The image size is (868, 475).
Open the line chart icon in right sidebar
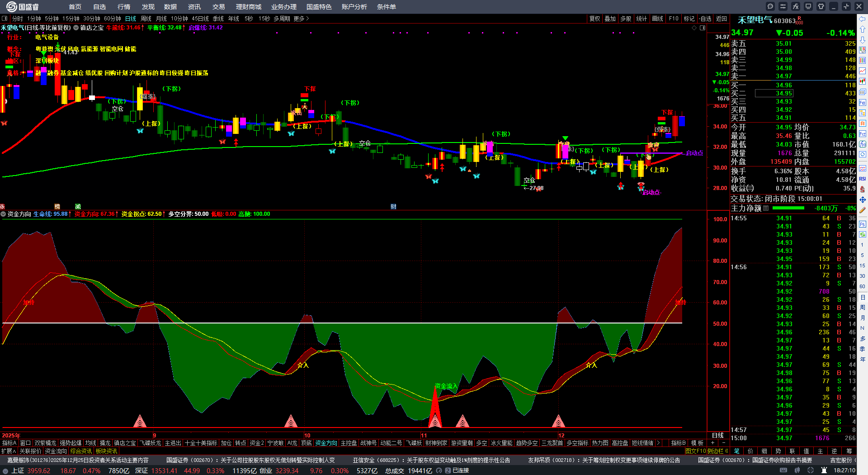(863, 71)
